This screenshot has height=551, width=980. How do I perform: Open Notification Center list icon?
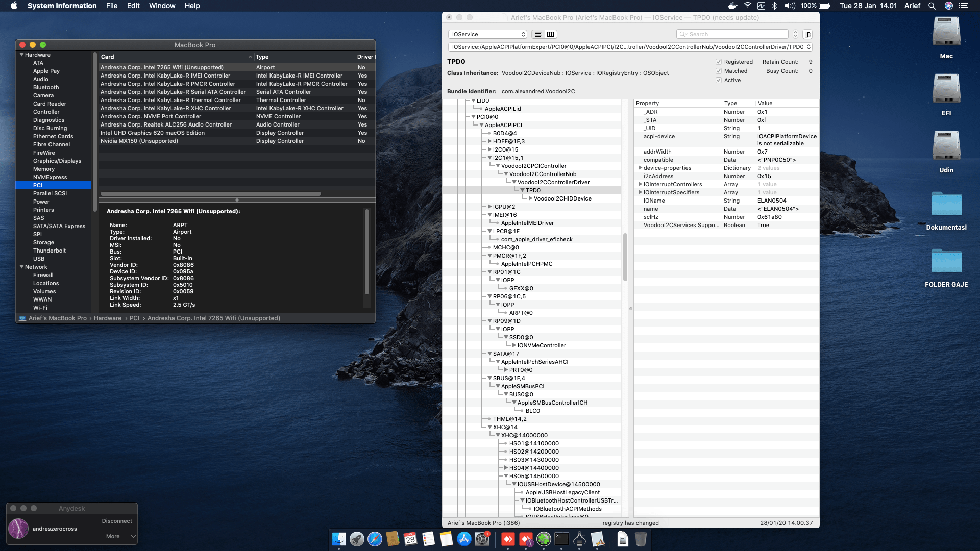click(x=964, y=6)
